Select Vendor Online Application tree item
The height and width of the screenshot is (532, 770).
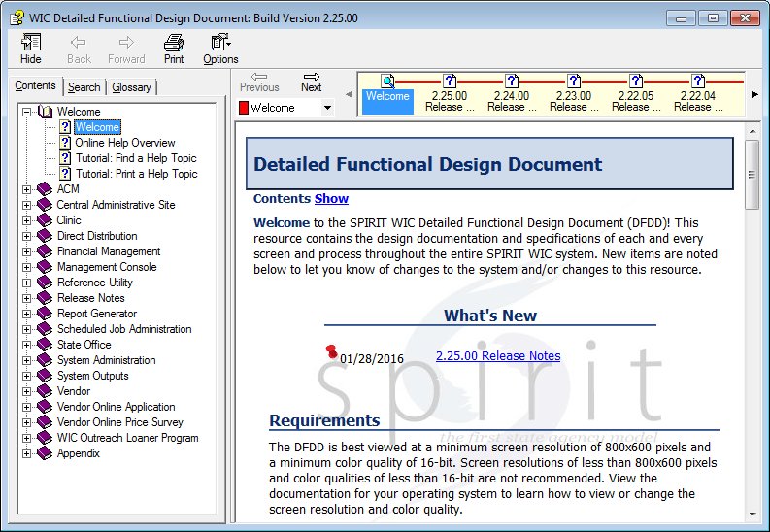116,407
